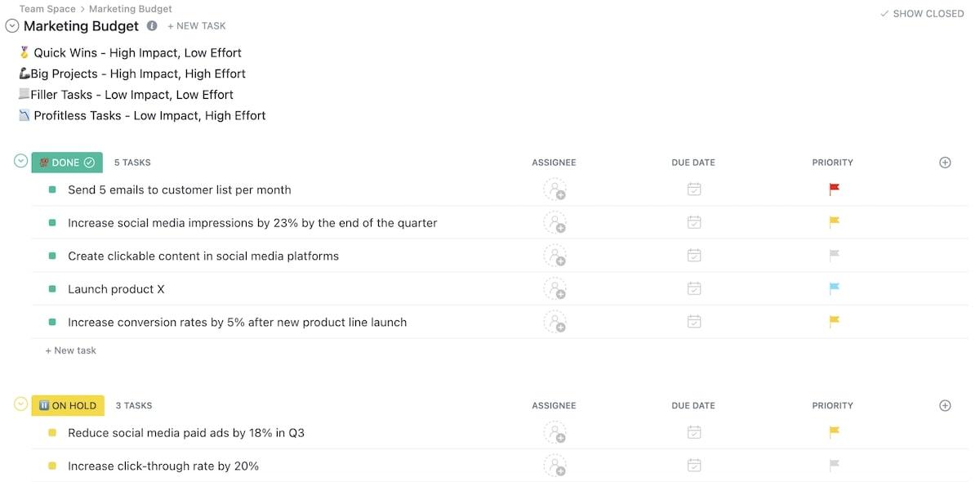Add column using plus icon in DONE header

(x=945, y=163)
